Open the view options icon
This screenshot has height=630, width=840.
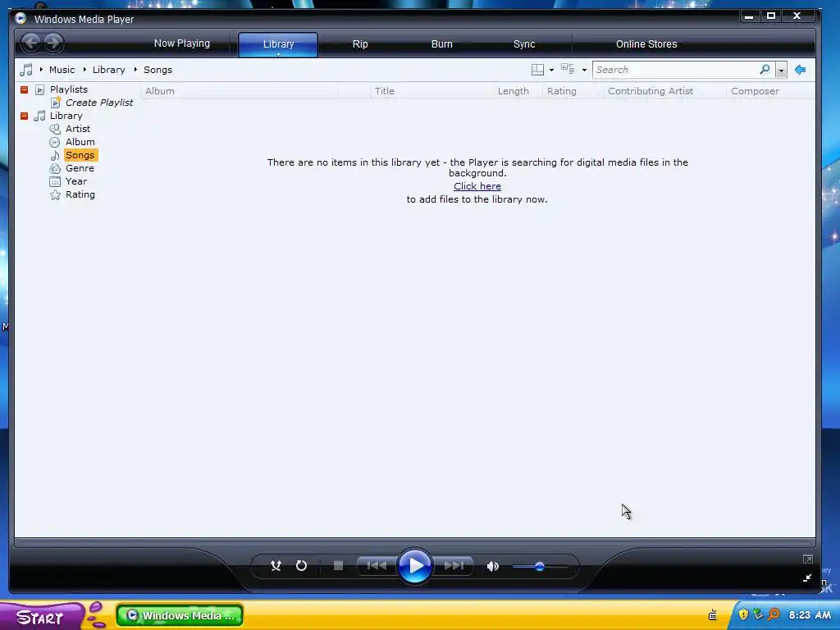tap(568, 69)
